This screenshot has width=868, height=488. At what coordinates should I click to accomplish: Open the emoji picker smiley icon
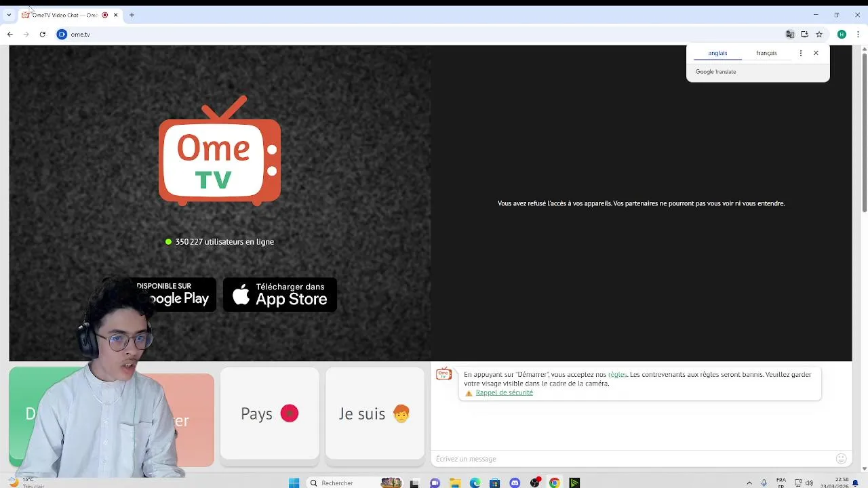pyautogui.click(x=842, y=459)
